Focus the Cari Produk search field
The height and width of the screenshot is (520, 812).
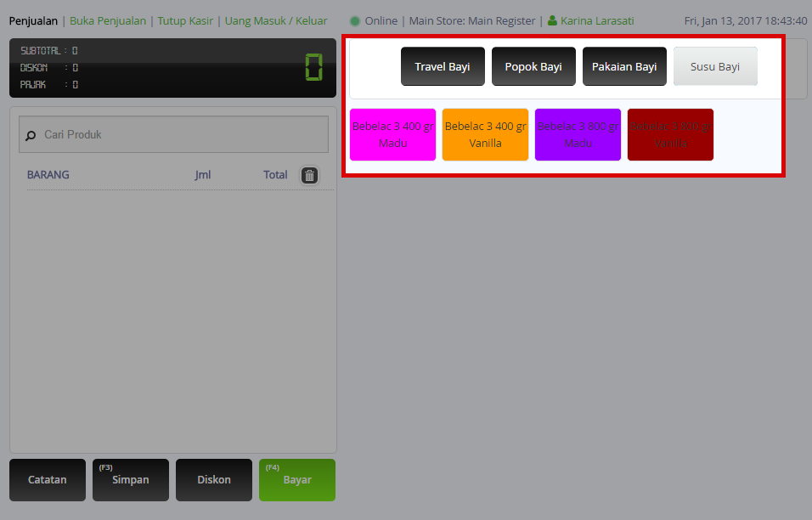173,134
